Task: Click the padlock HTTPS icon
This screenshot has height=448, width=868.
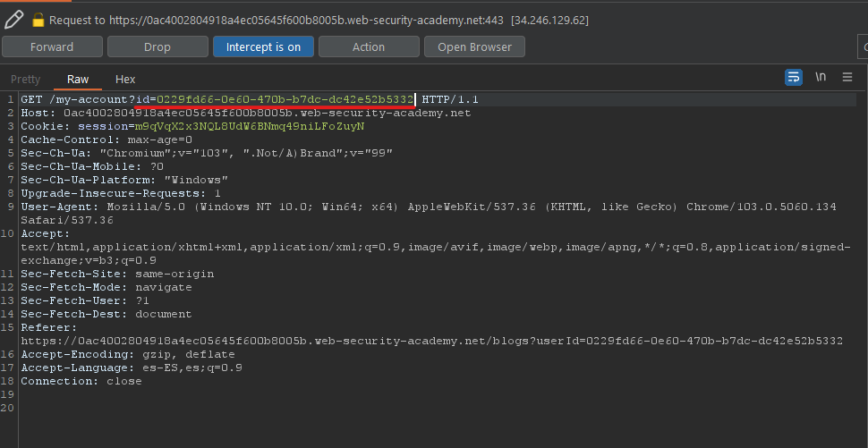Action: 38,19
